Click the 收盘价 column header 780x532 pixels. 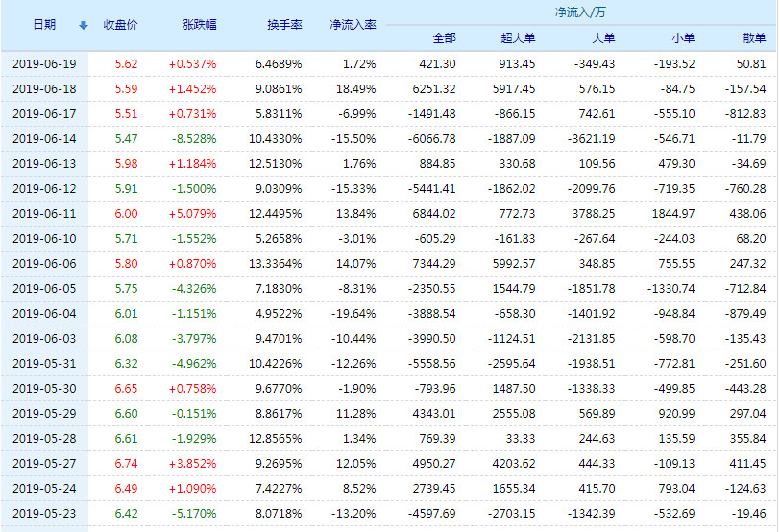coord(120,24)
